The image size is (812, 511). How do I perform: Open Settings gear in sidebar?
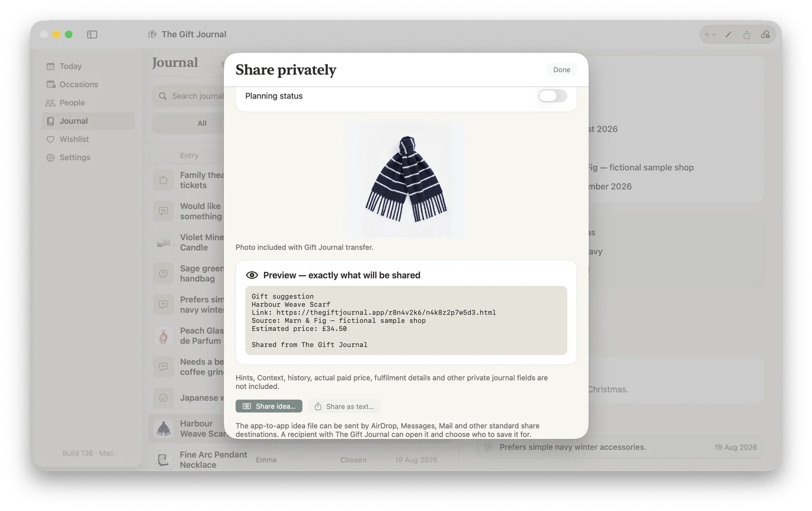50,158
